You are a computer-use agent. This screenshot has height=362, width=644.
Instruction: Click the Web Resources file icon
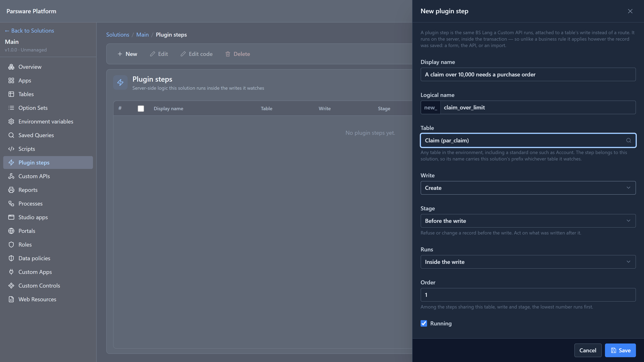coord(11,299)
